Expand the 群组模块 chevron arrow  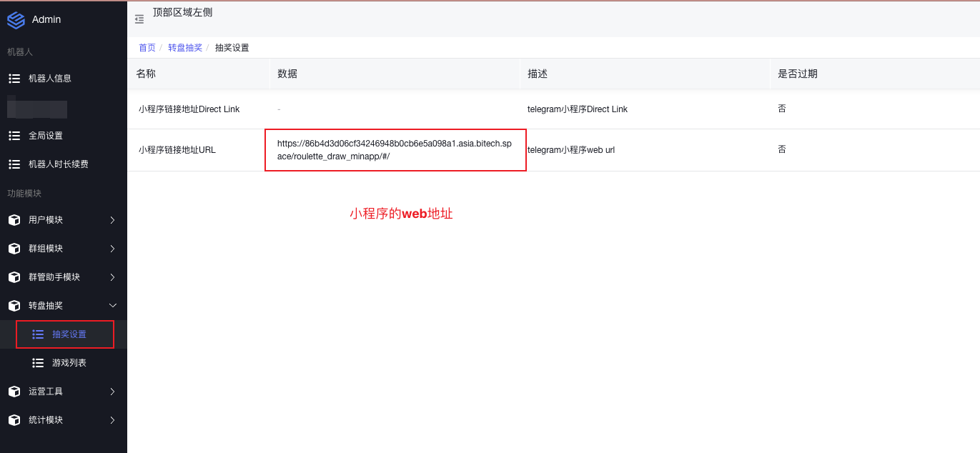[x=112, y=249]
